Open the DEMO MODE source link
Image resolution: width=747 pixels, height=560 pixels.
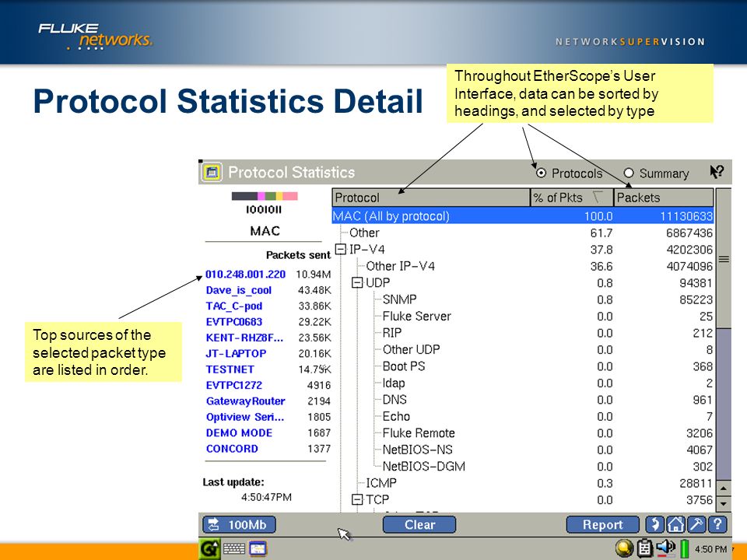pyautogui.click(x=239, y=433)
